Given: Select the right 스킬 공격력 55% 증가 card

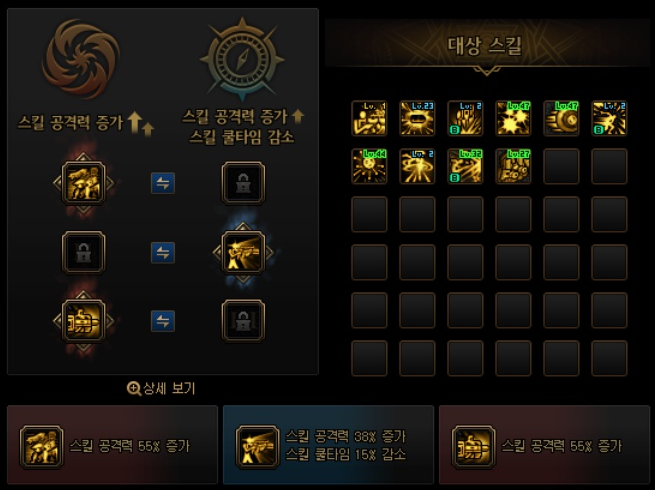Looking at the screenshot, I should point(544,444).
